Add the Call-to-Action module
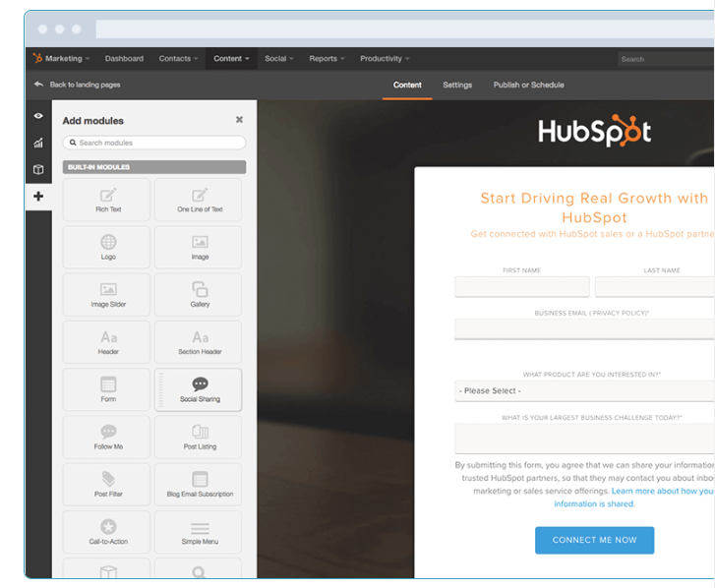 click(106, 532)
